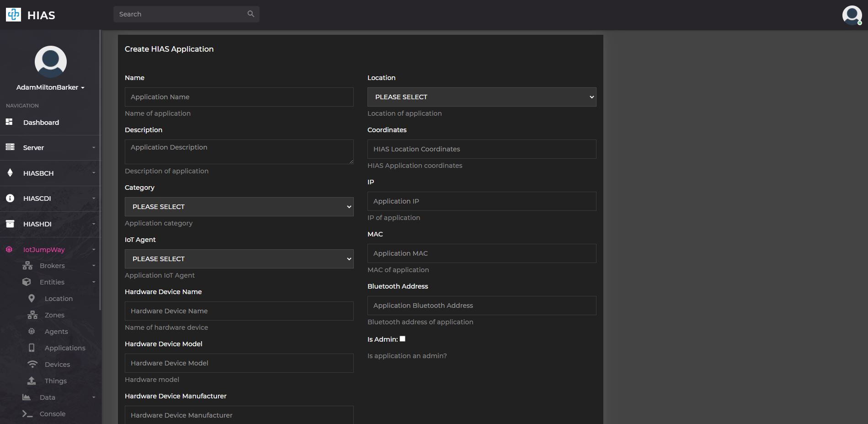The width and height of the screenshot is (868, 424).
Task: Open the Agents link
Action: click(56, 332)
